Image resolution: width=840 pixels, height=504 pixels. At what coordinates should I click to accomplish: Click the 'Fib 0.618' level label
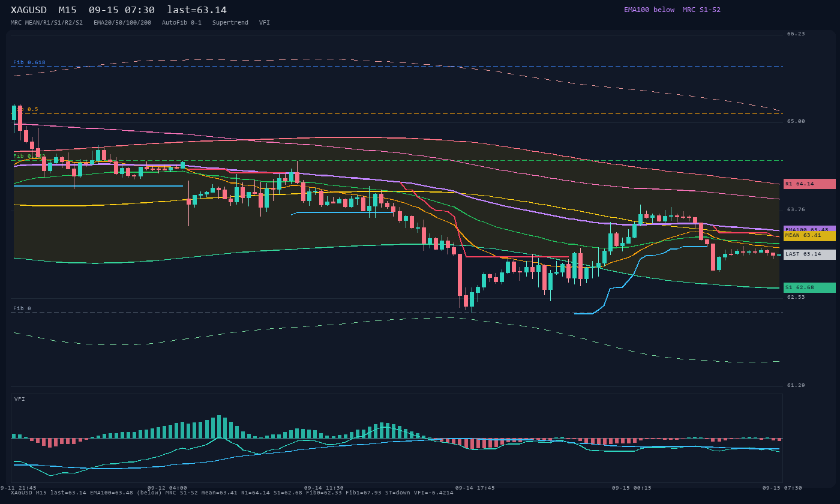(x=29, y=62)
